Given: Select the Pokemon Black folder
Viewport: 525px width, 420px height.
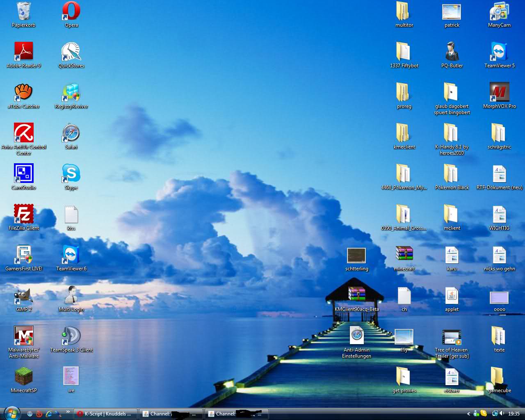Looking at the screenshot, I should [x=452, y=173].
